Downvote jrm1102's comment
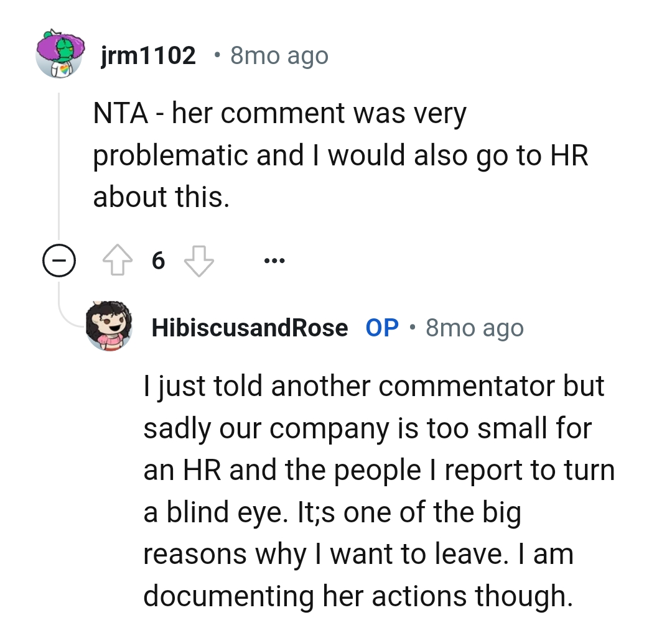 tap(199, 262)
